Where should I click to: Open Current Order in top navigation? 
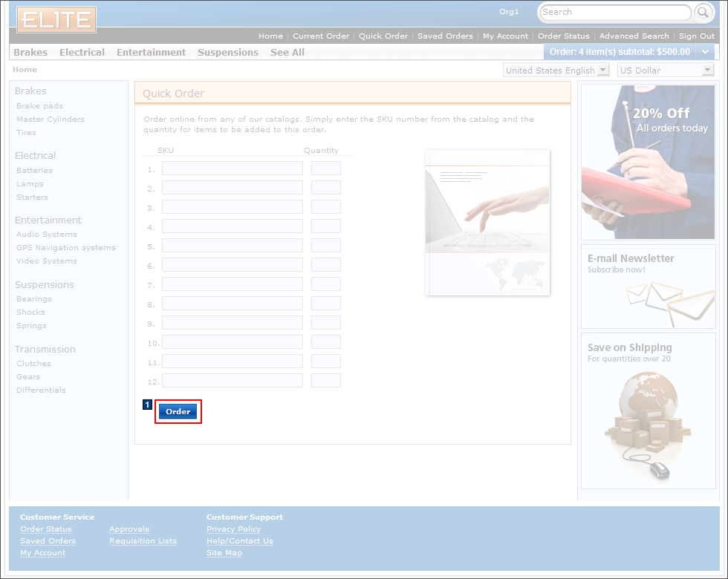[321, 36]
